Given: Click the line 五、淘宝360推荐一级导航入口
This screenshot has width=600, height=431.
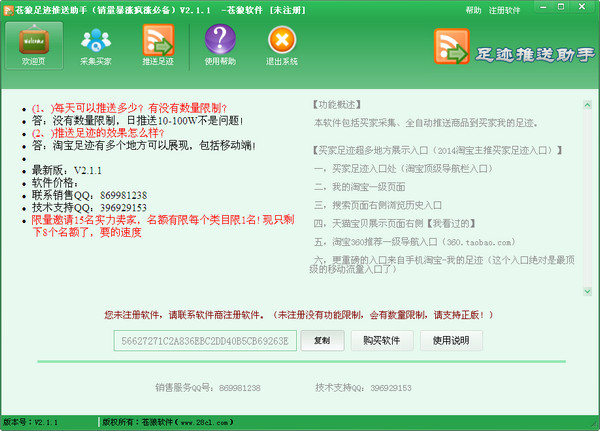Looking at the screenshot, I should tap(414, 242).
